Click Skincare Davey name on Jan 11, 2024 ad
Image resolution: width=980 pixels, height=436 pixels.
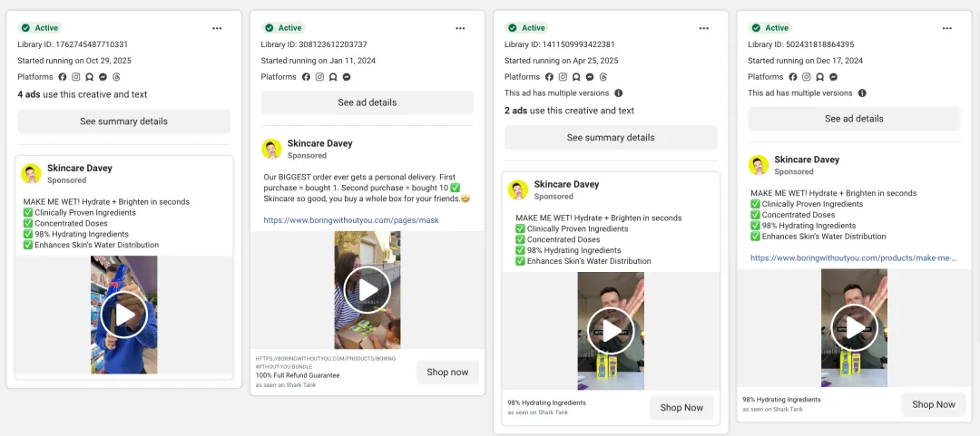point(320,143)
